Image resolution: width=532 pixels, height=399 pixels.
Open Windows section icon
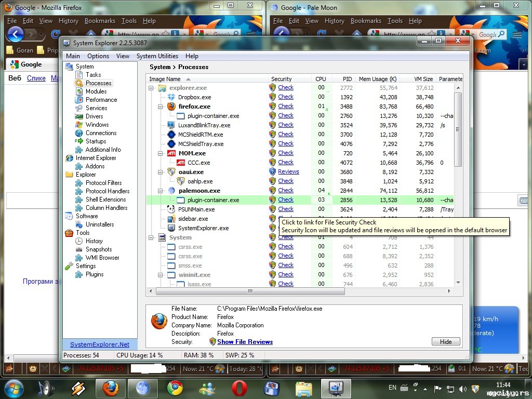click(79, 125)
